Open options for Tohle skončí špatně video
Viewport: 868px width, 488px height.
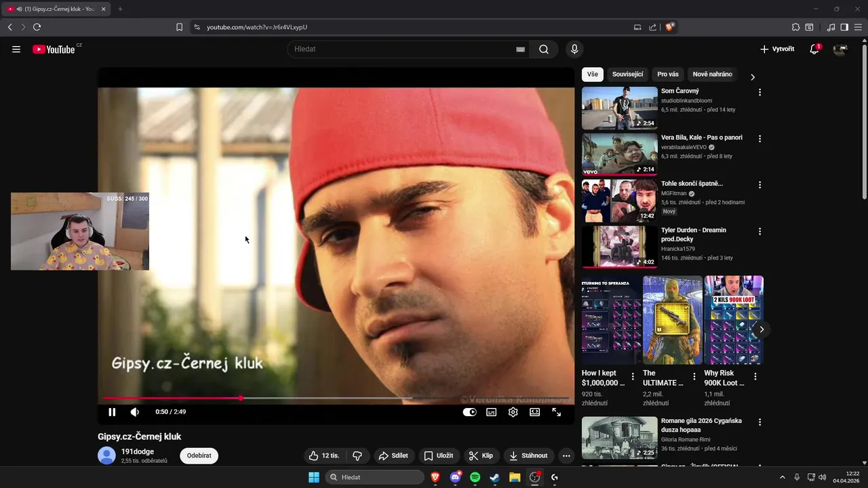(759, 185)
